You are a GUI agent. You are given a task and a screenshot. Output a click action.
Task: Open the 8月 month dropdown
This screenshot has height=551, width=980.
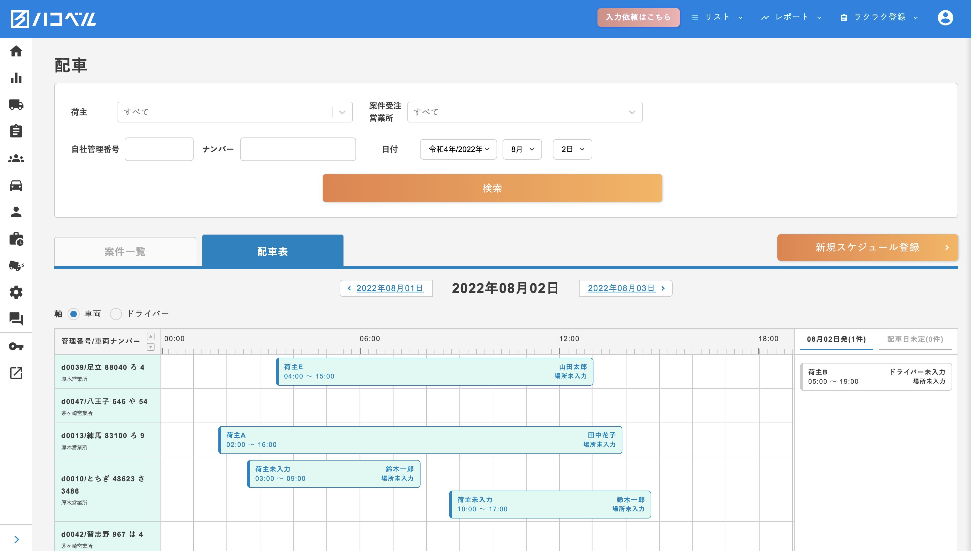521,150
